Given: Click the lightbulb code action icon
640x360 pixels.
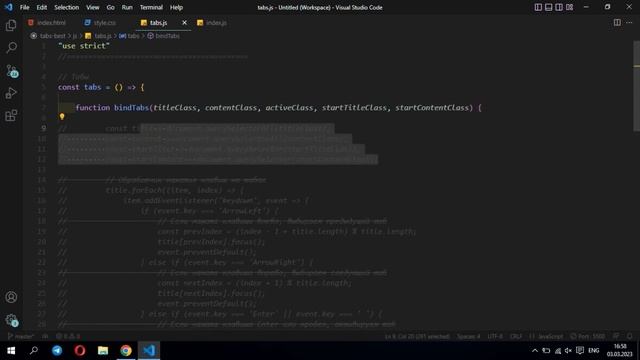Looking at the screenshot, I should [x=62, y=117].
